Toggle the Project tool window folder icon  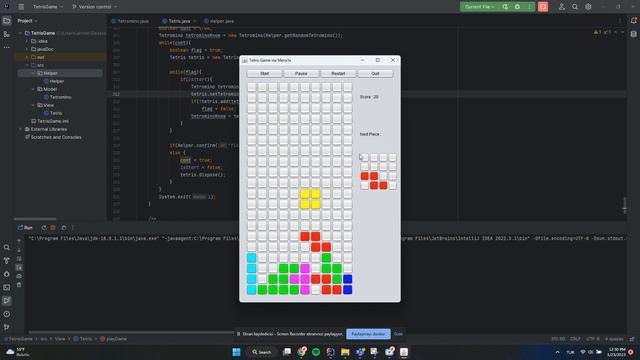click(7, 21)
